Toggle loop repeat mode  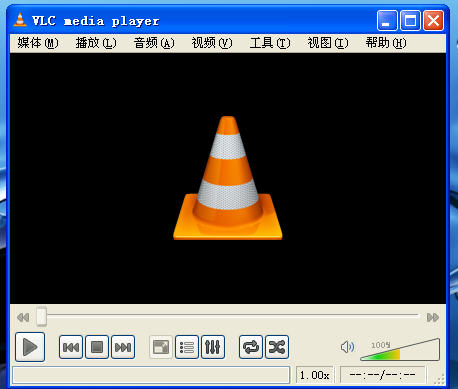tap(251, 347)
